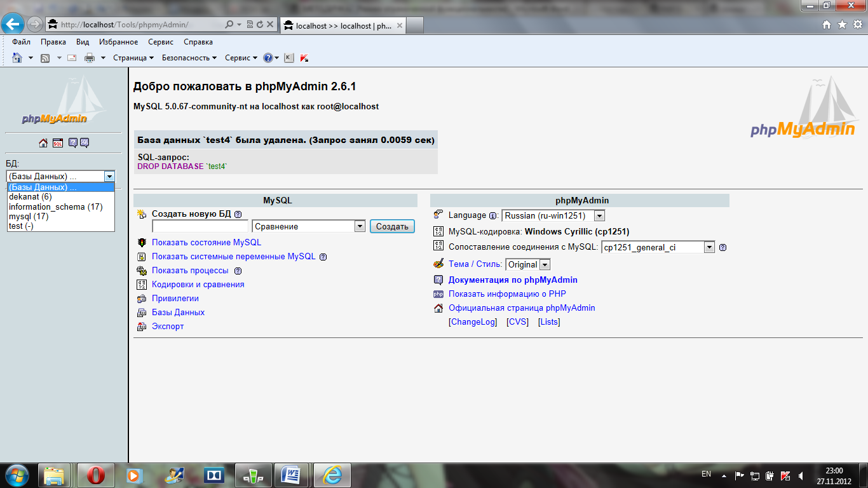Click the empty new-tab button
868x488 pixels.
pyautogui.click(x=415, y=25)
